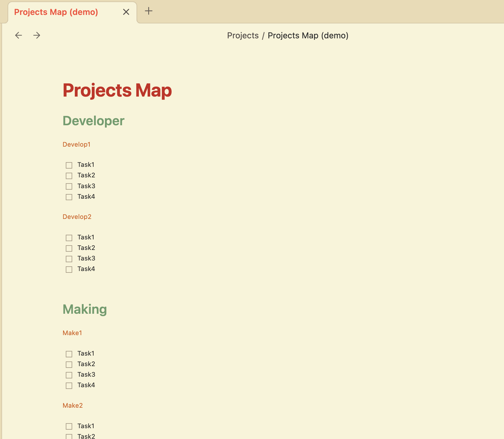The image size is (504, 439).
Task: Click the Making section heading
Action: [85, 309]
